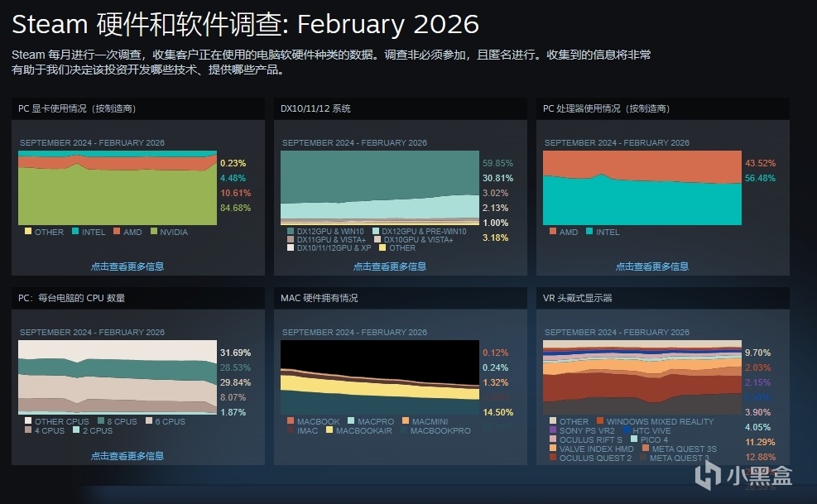Click the 31.69% value in CPU count chart
Screen dimensions: 817x504
click(235, 353)
